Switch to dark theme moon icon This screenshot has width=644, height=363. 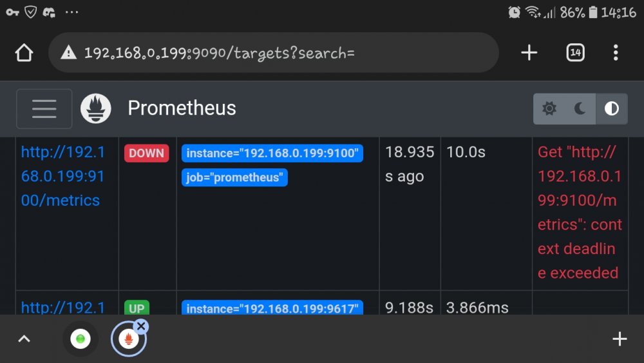coord(580,108)
